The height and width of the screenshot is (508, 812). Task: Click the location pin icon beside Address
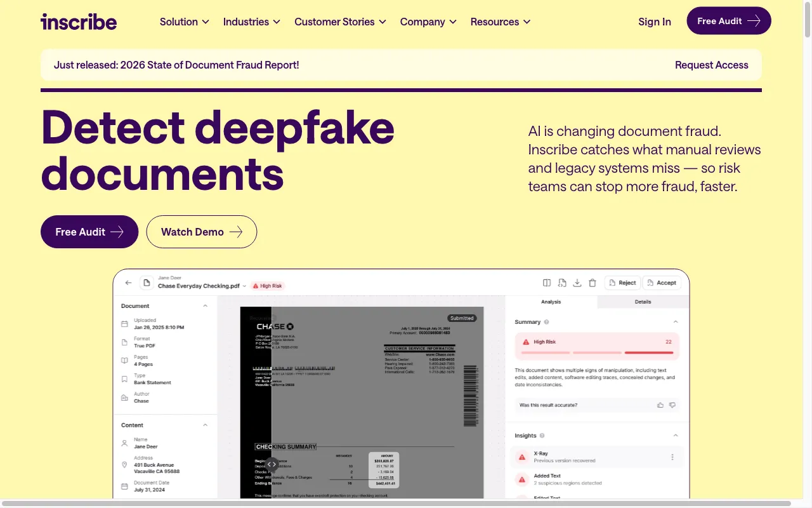(x=124, y=465)
